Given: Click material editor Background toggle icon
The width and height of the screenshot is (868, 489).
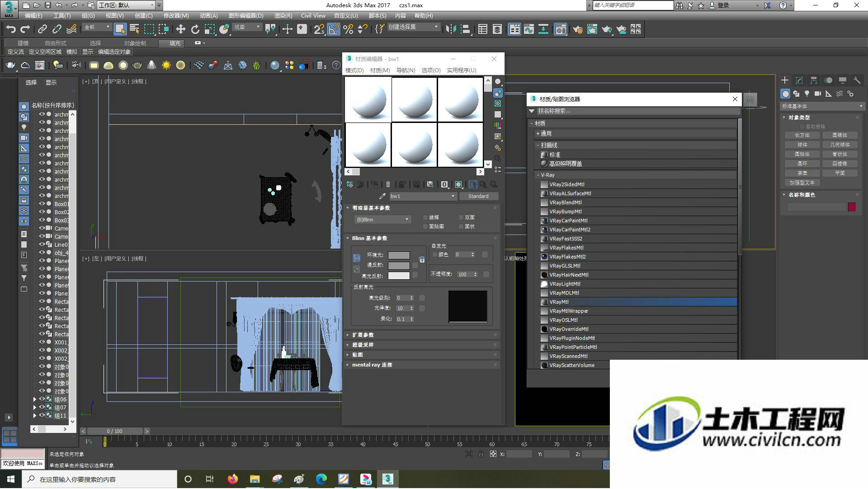Looking at the screenshot, I should coord(498,103).
